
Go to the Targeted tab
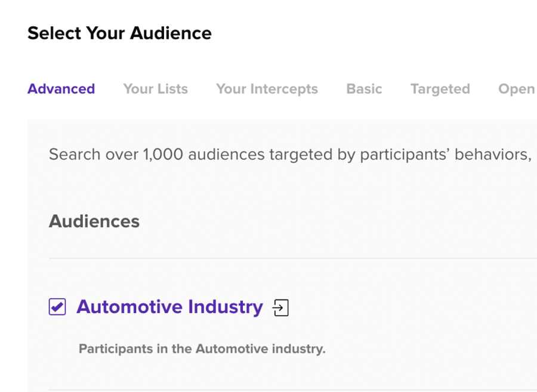[x=440, y=89]
